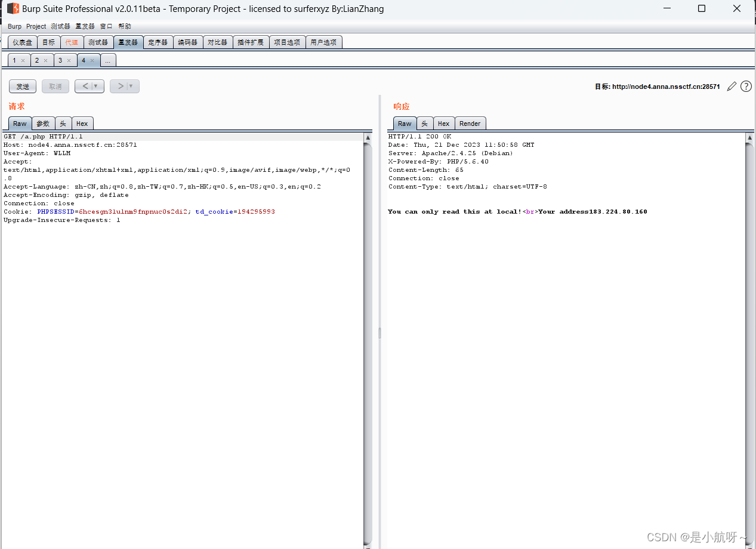The width and height of the screenshot is (756, 549).
Task: Click the Host header line in request
Action: tap(70, 145)
